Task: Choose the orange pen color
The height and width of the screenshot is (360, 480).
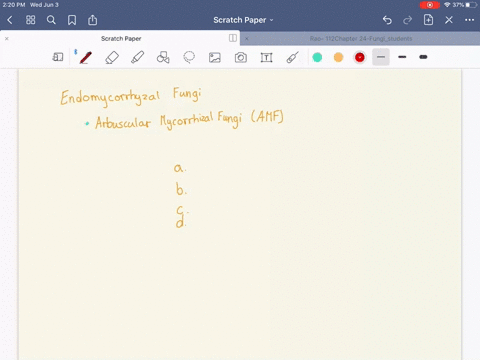Action: (338, 57)
